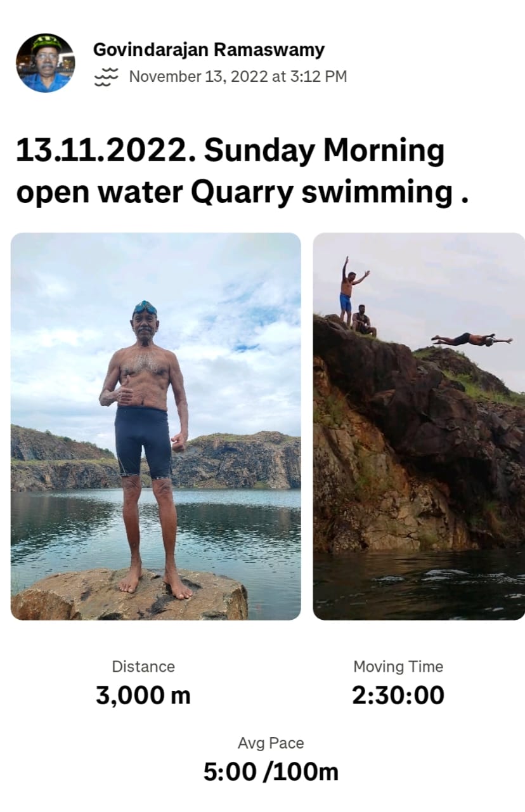Screen dimensions: 525x812
Task: Tap the diver in mid-air in photo
Action: pyautogui.click(x=472, y=339)
